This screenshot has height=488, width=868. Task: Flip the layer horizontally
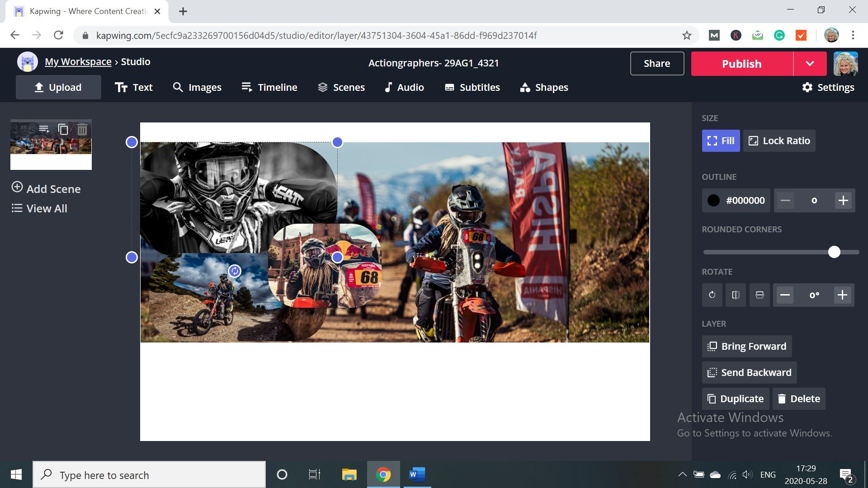tap(736, 295)
